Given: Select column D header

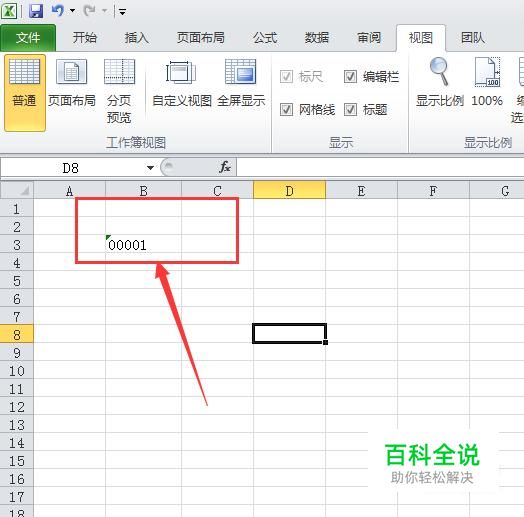Looking at the screenshot, I should coord(289,191).
